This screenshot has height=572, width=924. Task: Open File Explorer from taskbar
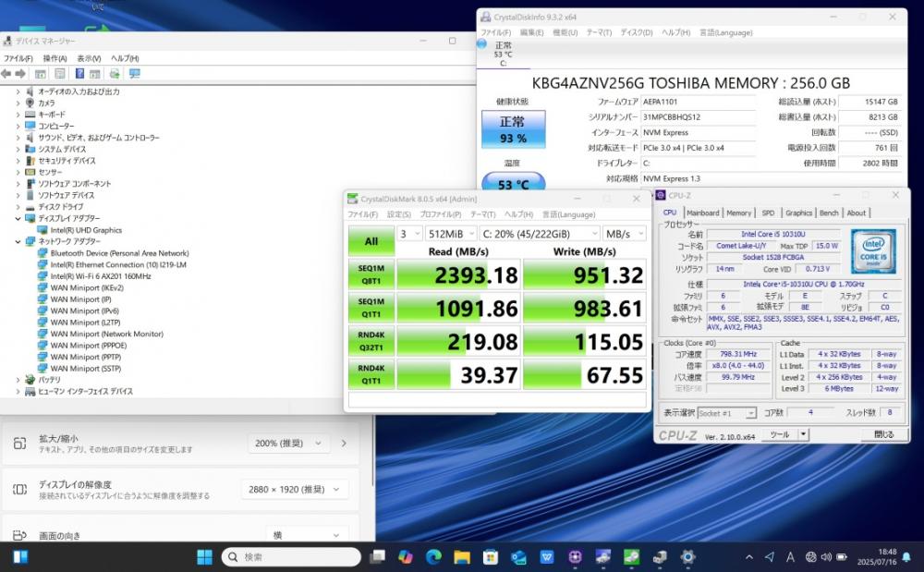[x=462, y=556]
